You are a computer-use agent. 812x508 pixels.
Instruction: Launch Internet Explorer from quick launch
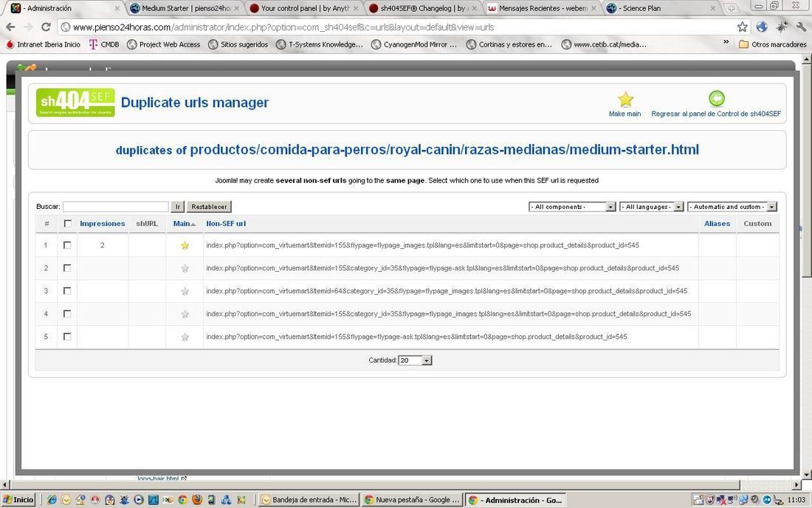[52, 500]
